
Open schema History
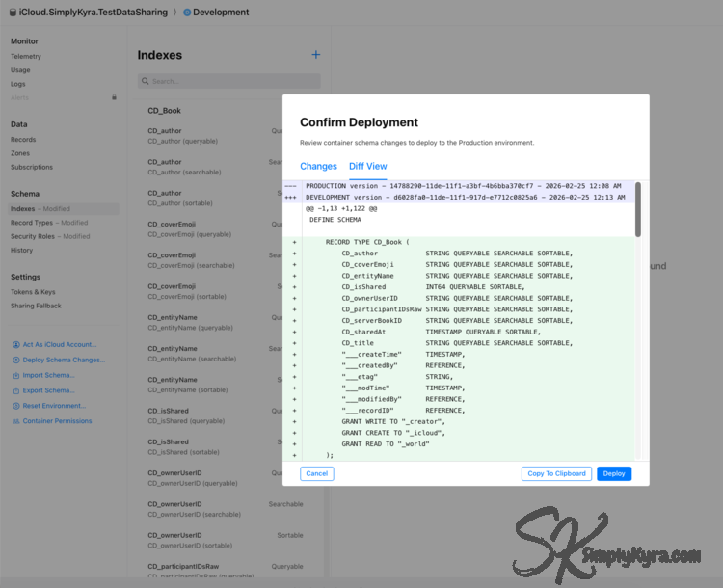[x=21, y=251]
